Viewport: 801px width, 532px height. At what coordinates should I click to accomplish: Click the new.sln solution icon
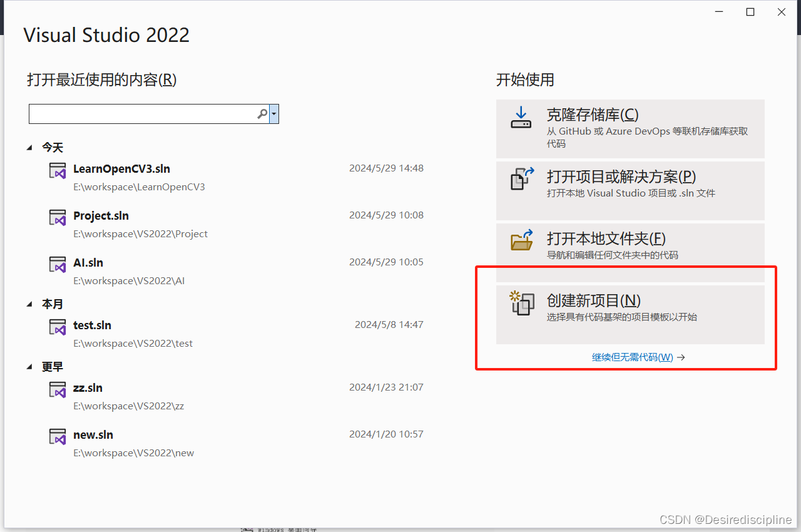pyautogui.click(x=58, y=437)
